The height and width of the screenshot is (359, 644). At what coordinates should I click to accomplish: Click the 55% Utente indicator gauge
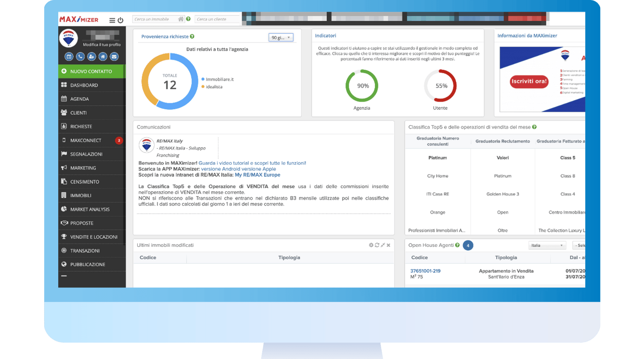coord(440,86)
